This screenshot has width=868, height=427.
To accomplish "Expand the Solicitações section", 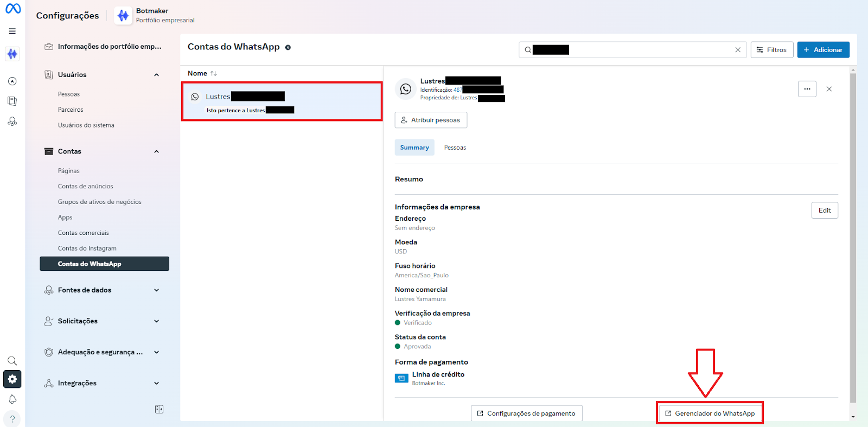I will [x=157, y=321].
